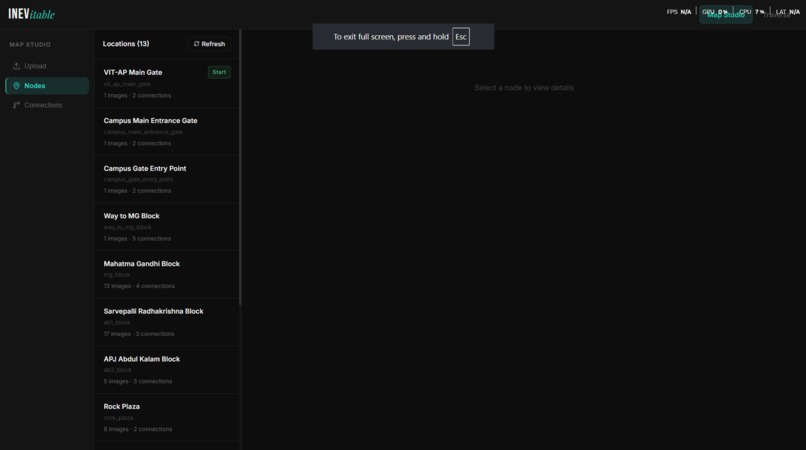Select the Campus Main Entrance Gate node
Image resolution: width=806 pixels, height=450 pixels.
click(x=167, y=132)
